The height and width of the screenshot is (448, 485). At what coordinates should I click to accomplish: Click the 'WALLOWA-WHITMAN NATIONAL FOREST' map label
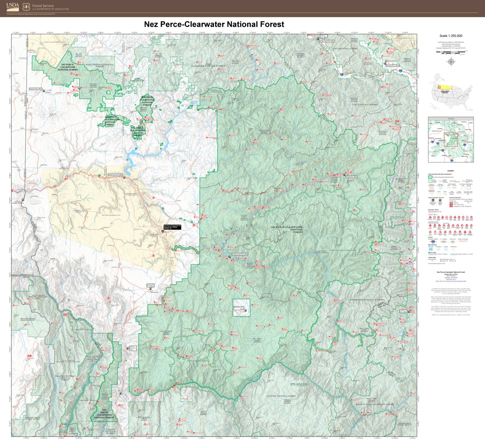[65, 378]
